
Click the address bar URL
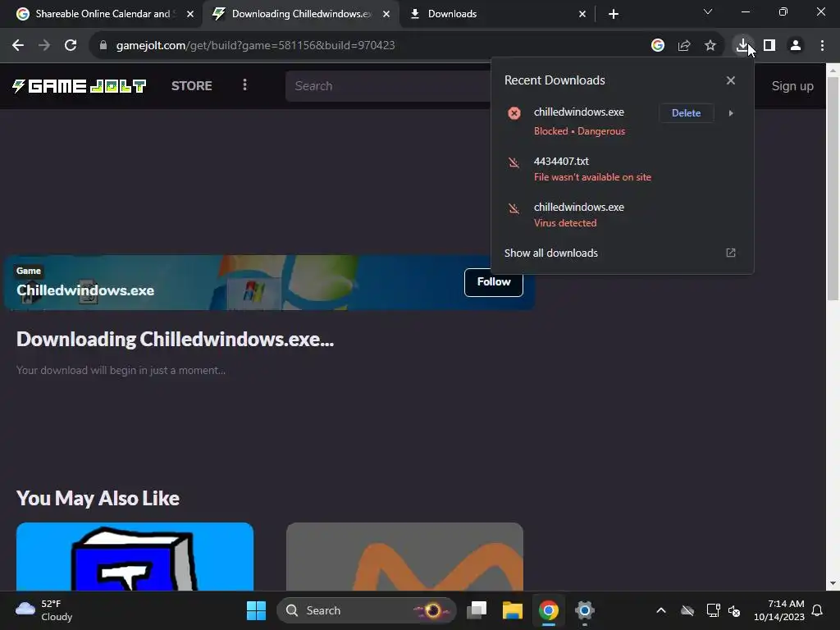point(256,46)
